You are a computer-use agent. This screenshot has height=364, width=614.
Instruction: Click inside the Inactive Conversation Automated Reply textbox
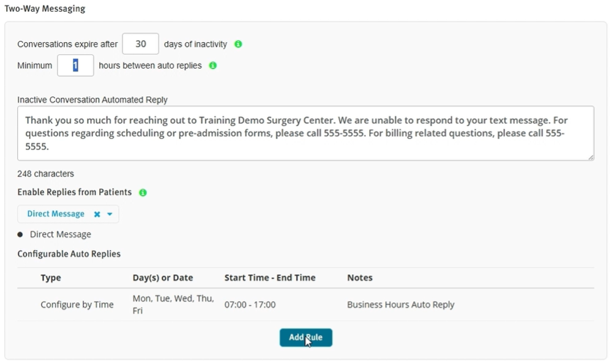pyautogui.click(x=305, y=133)
